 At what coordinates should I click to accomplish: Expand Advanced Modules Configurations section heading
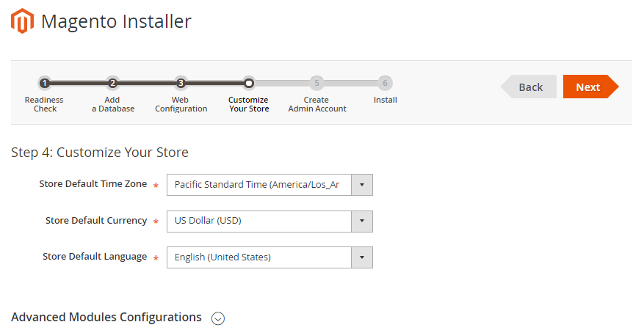pyautogui.click(x=106, y=318)
